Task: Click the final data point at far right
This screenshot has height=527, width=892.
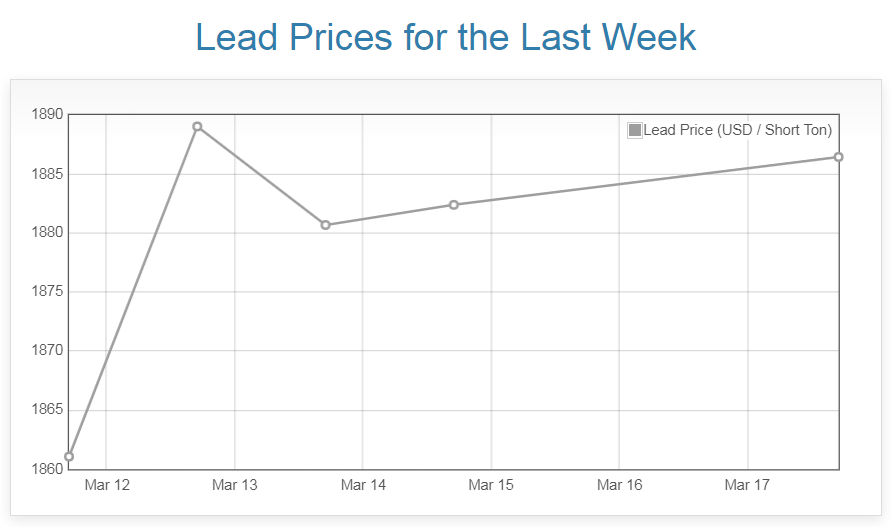Action: coord(838,157)
